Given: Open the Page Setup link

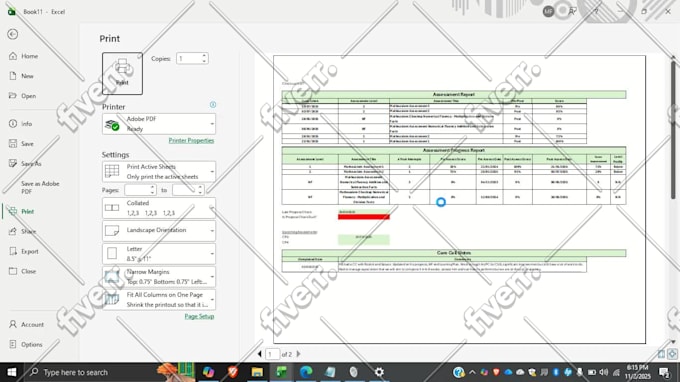Looking at the screenshot, I should click(x=199, y=317).
